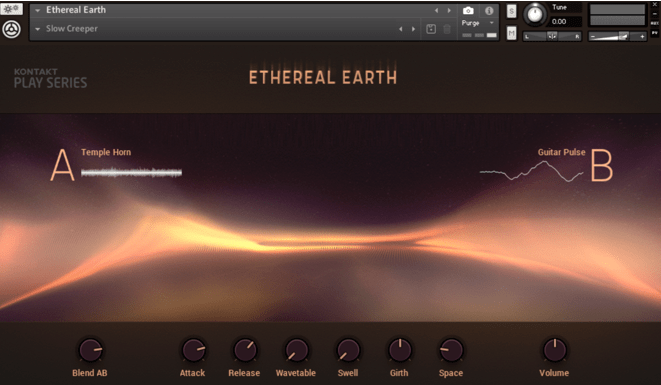This screenshot has height=385, width=661.
Task: Delete the snapshot with trash icon
Action: (x=447, y=29)
